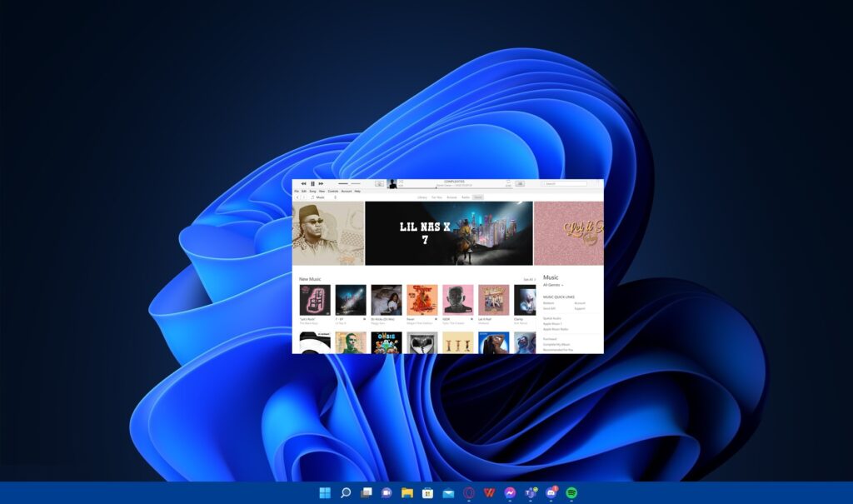Skip to the next track
This screenshot has height=504, width=853.
[x=321, y=183]
